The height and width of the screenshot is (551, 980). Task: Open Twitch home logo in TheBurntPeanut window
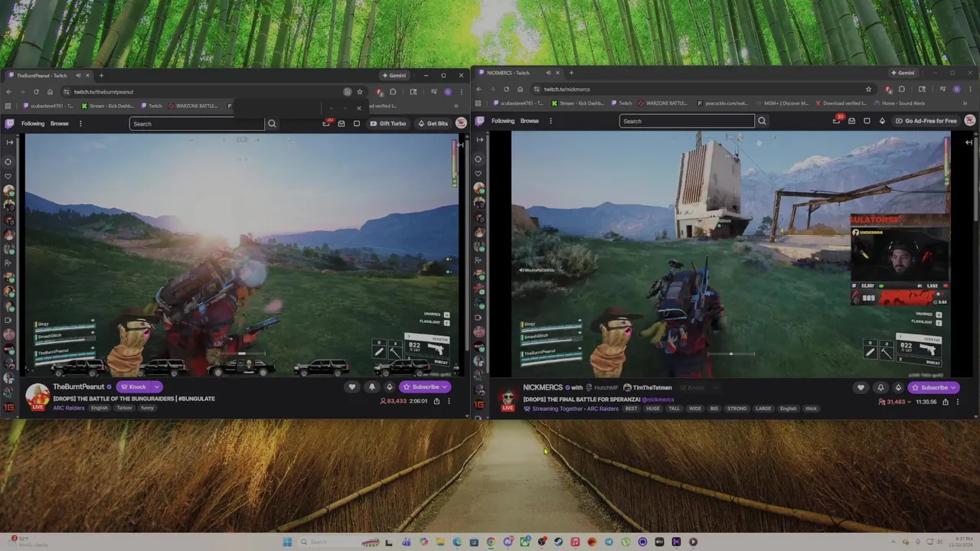[9, 123]
